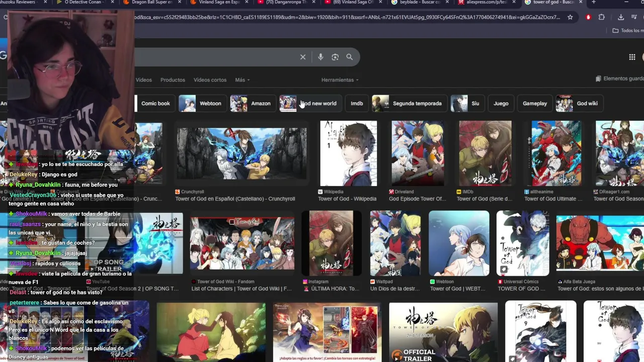Start voice search with the microphone icon
644x362 pixels.
[320, 57]
